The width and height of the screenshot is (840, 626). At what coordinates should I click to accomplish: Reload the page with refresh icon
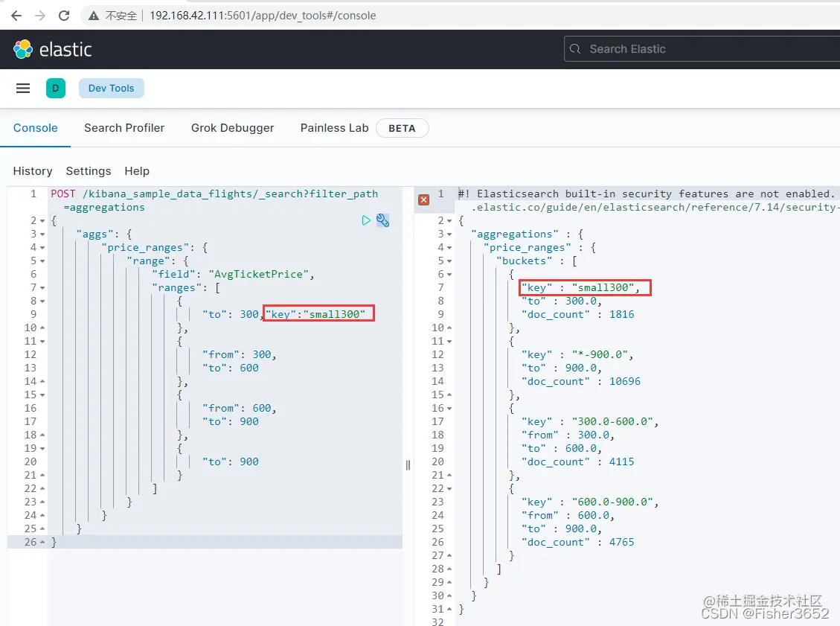pyautogui.click(x=64, y=16)
